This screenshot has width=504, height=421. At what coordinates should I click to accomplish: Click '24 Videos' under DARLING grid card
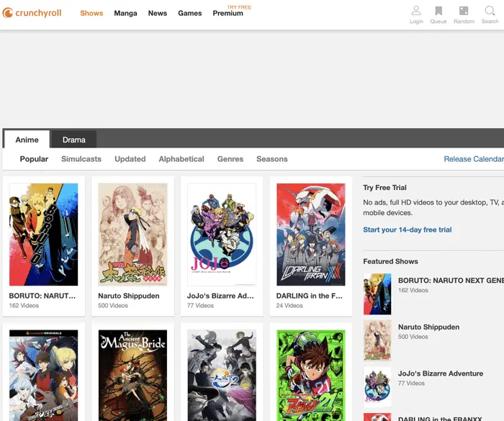[289, 306]
